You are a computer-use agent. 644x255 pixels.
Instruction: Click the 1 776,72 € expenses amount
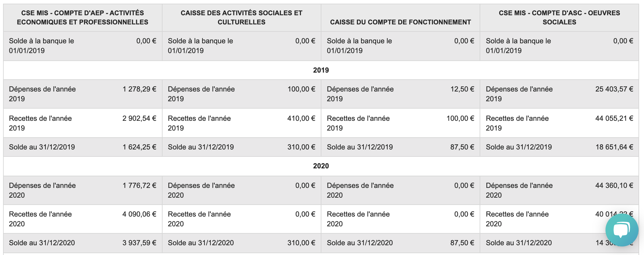(x=139, y=185)
